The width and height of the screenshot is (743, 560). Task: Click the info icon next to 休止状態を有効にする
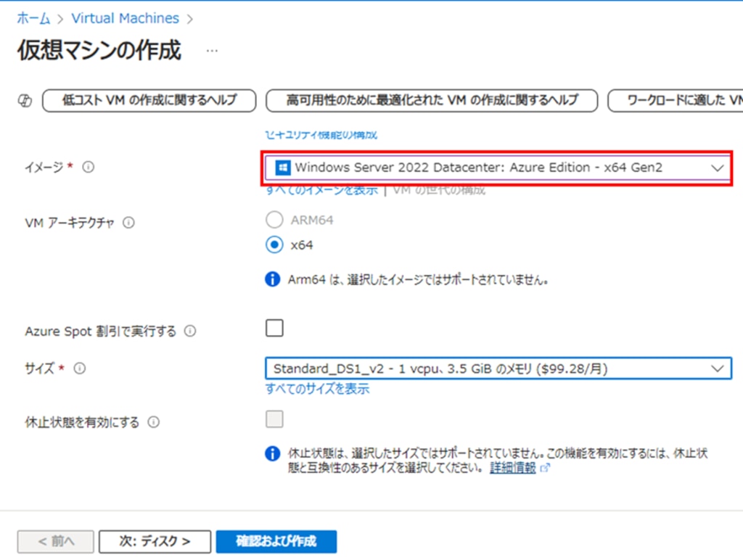pos(154,421)
